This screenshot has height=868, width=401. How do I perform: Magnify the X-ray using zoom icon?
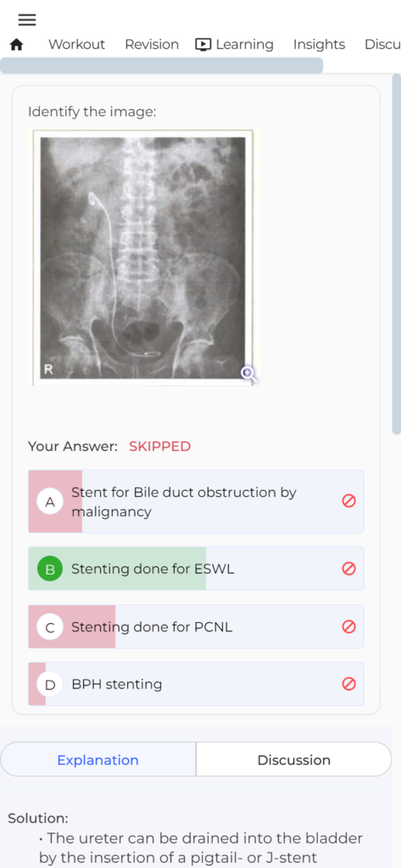point(248,374)
